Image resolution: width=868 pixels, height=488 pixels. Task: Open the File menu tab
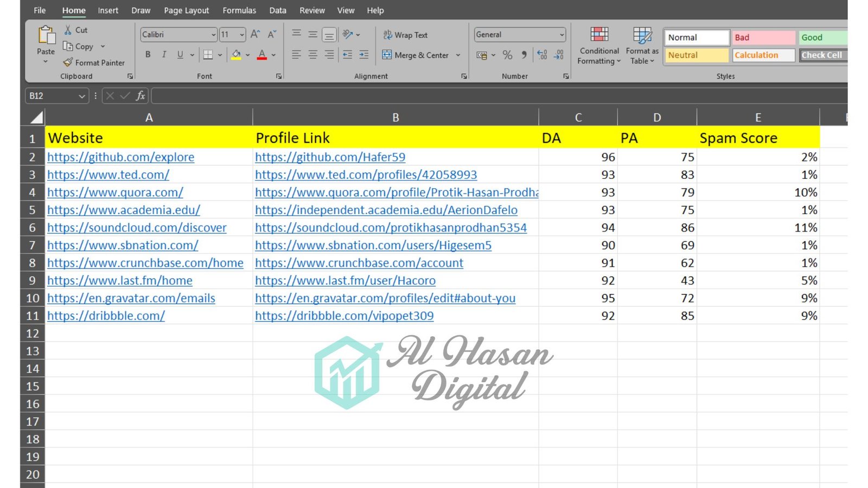40,10
